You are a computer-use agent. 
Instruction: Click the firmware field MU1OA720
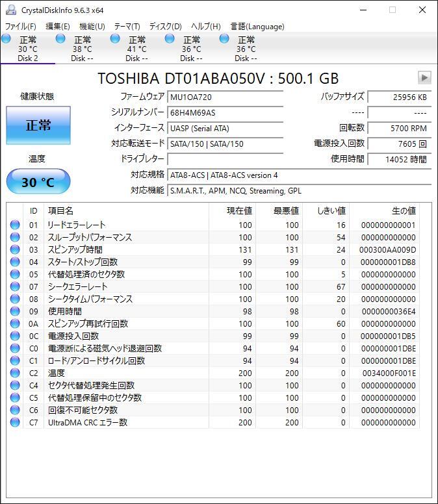coord(225,97)
